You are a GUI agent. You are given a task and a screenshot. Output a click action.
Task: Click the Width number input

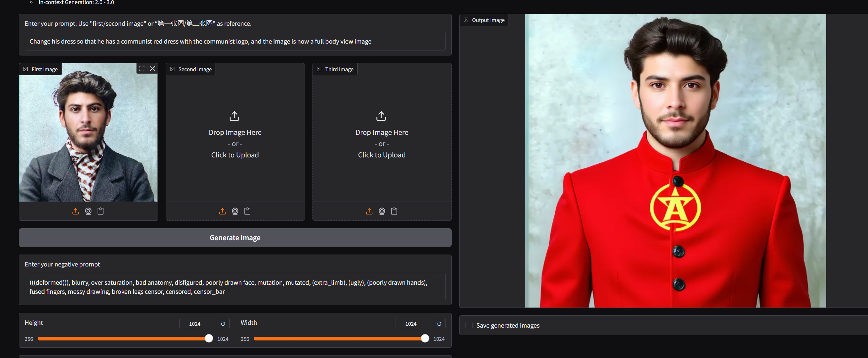click(414, 324)
